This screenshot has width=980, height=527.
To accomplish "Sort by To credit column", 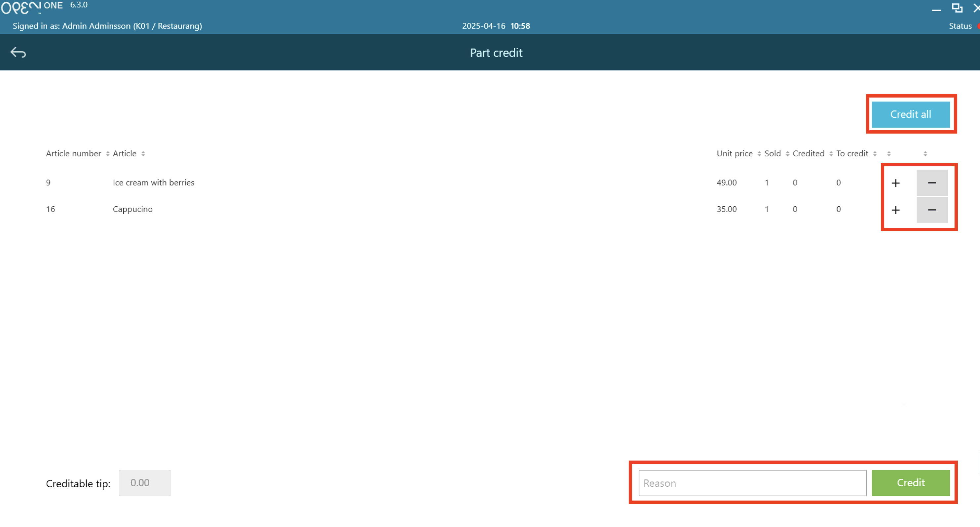I will 856,153.
